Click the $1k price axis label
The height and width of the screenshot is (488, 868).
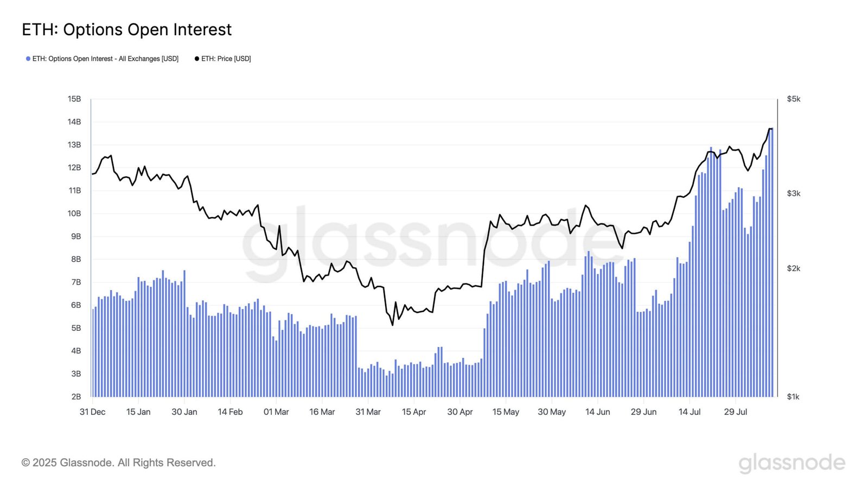click(x=793, y=397)
